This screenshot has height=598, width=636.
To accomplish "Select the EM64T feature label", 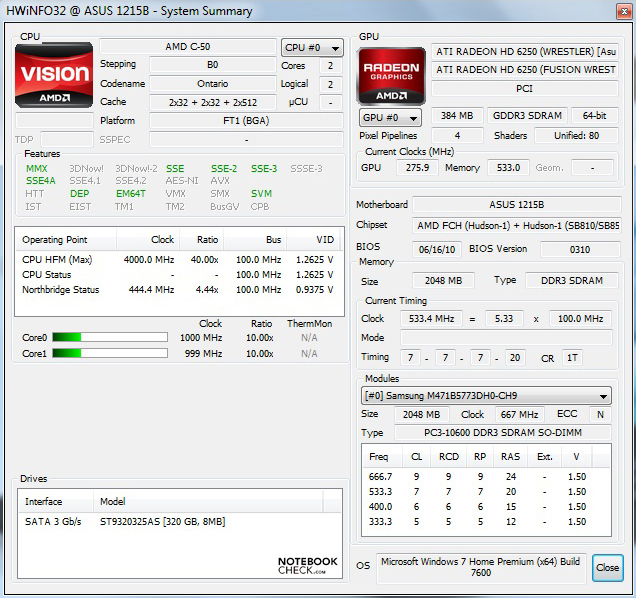I will pos(131,194).
